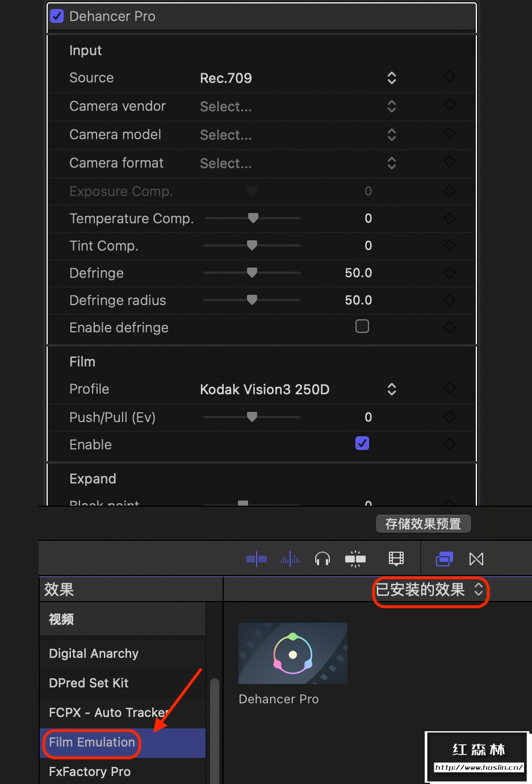Click the 存储效果预置 button
Image resolution: width=532 pixels, height=784 pixels.
(x=423, y=524)
